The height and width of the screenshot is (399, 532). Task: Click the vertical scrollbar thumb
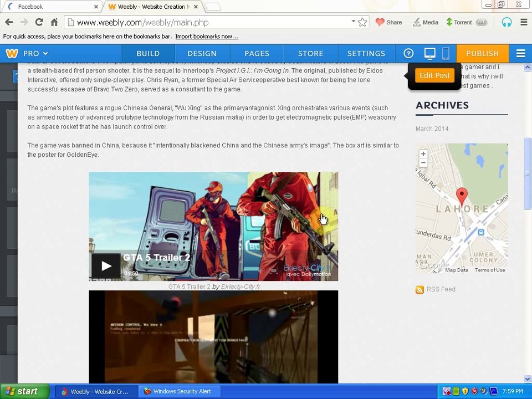coord(528,173)
